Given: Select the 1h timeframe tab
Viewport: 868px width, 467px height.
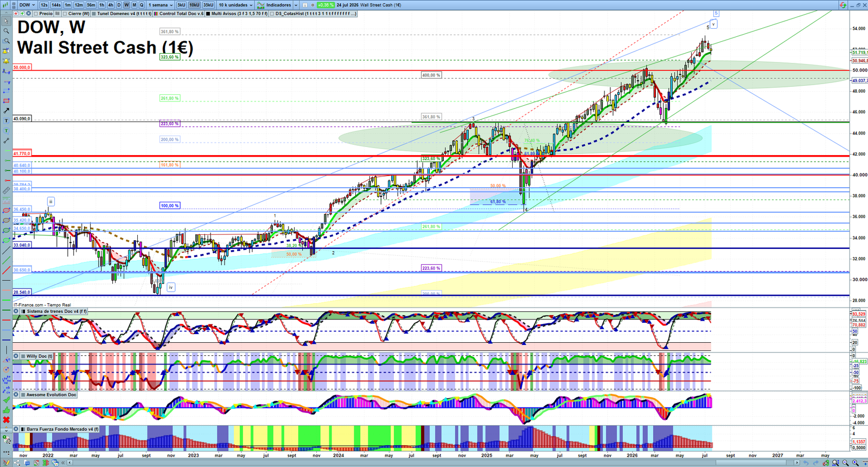Looking at the screenshot, I should pos(101,5).
